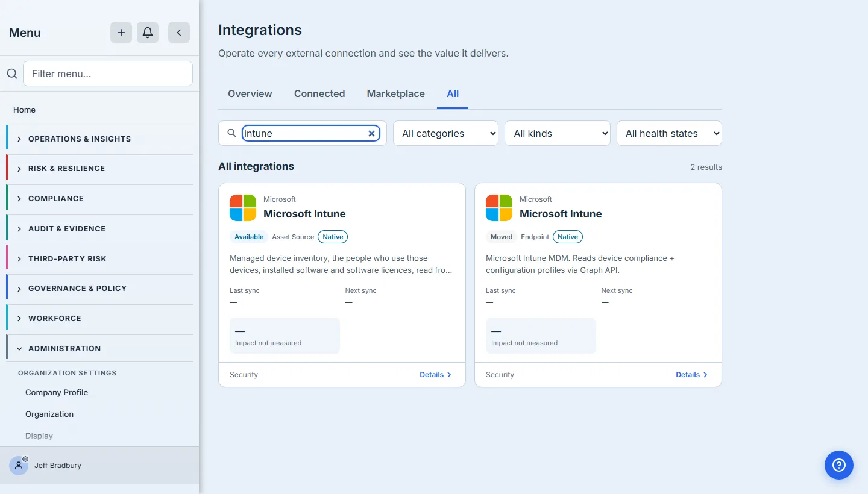This screenshot has height=494, width=868.
Task: Click the Managed device inventory description text
Action: click(341, 264)
